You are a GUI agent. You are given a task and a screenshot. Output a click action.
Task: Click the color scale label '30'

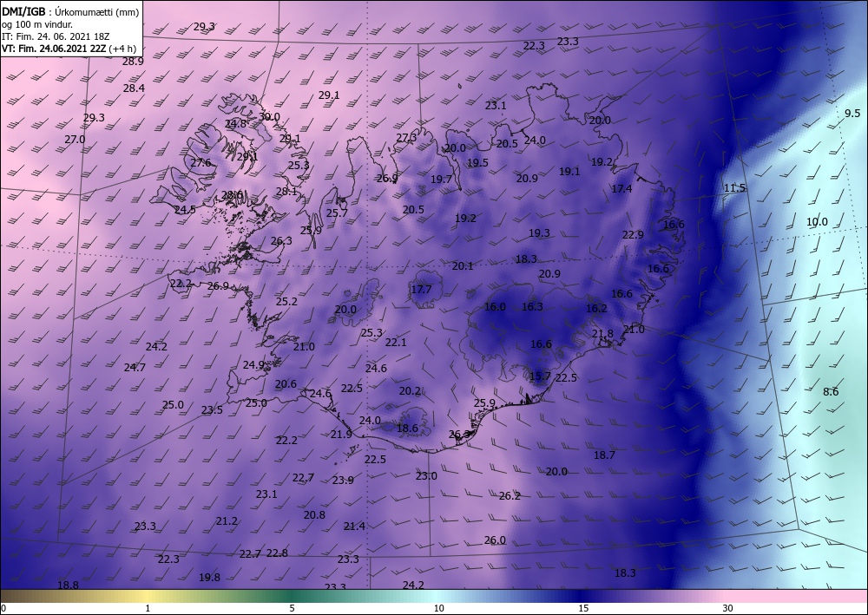727,608
